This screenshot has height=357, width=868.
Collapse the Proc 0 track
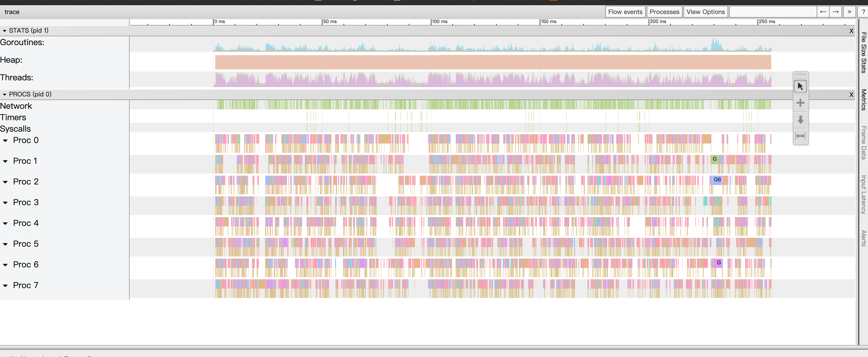pos(5,140)
